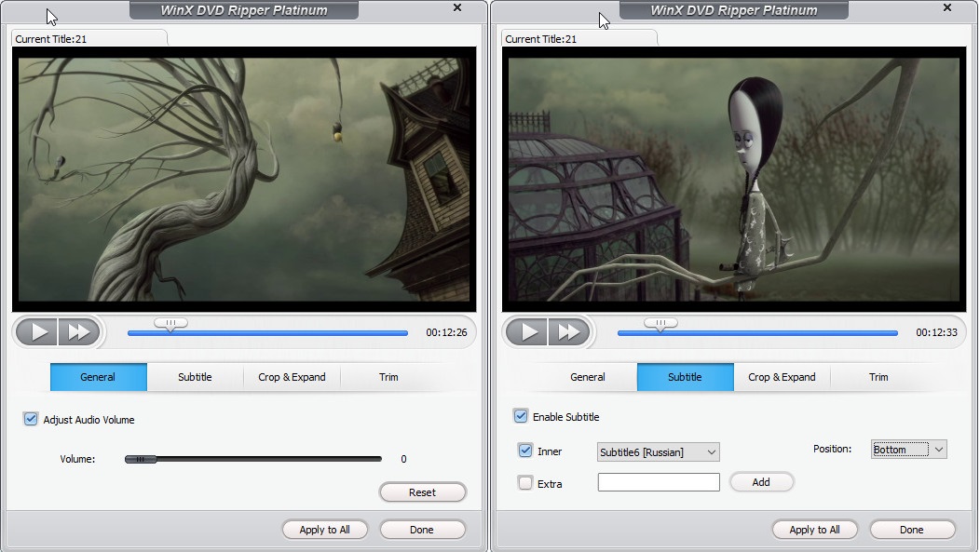Play the video in the right window

[x=527, y=332]
